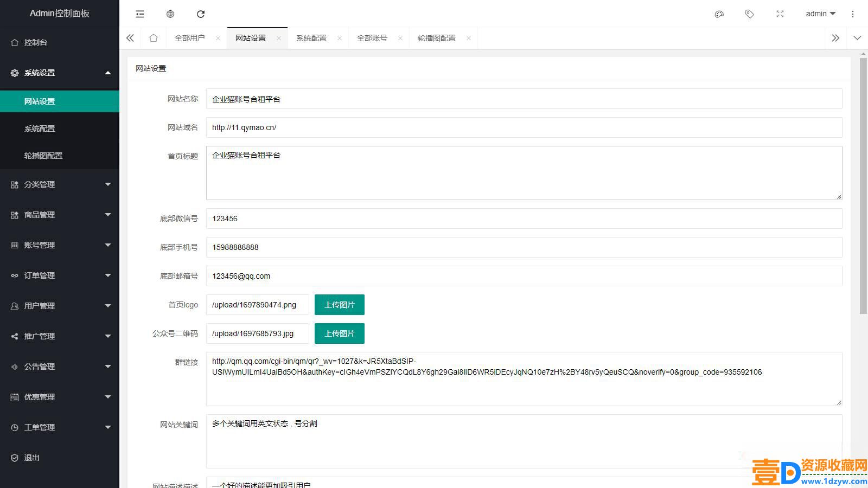Click the 网站关键词 text area
The width and height of the screenshot is (868, 488).
(524, 441)
